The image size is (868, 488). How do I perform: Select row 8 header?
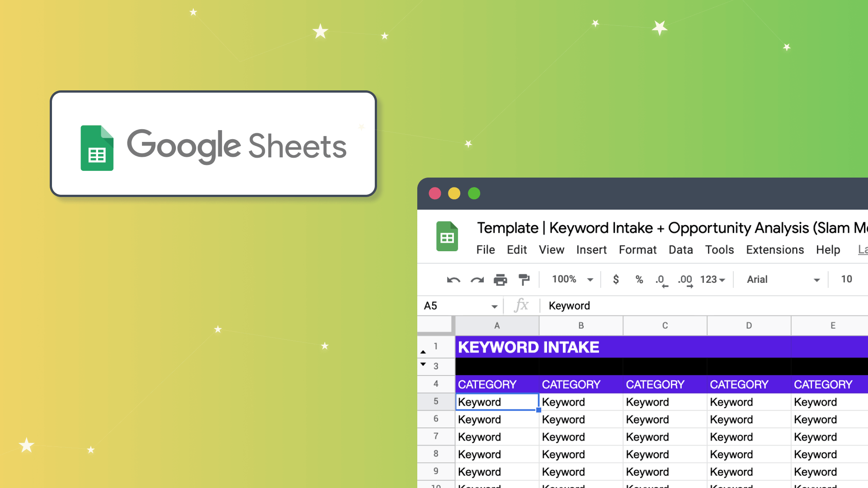(x=436, y=454)
